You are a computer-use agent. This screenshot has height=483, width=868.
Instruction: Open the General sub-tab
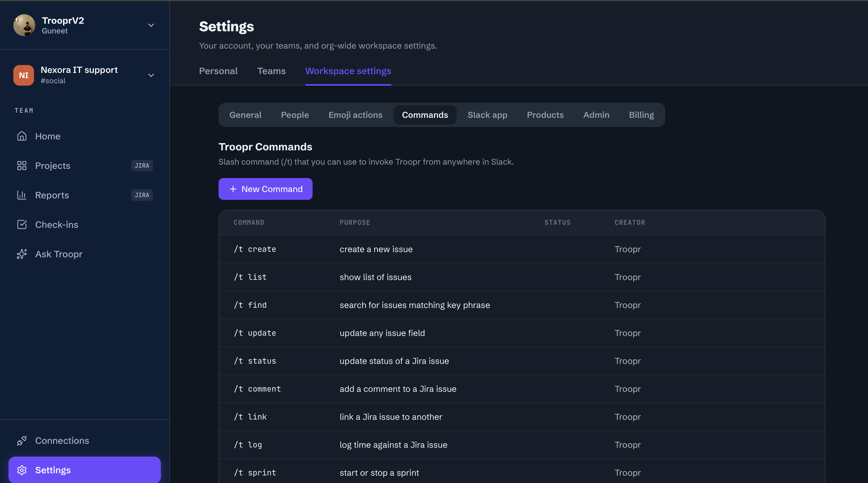(245, 115)
